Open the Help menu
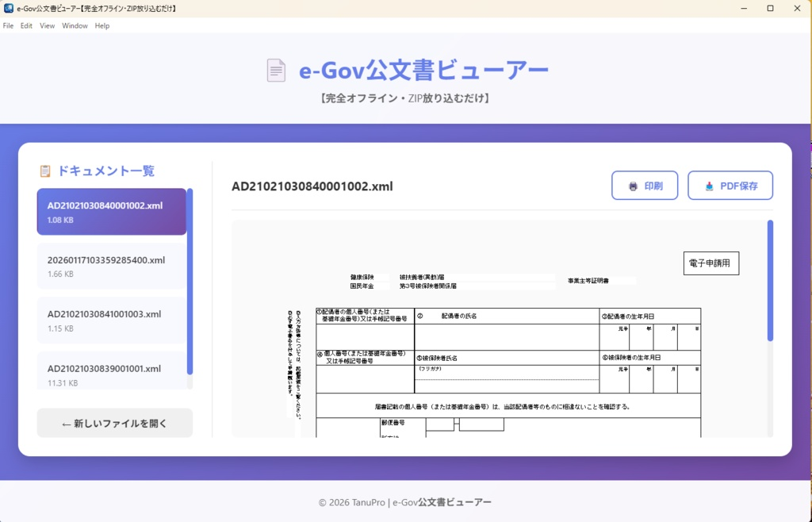The width and height of the screenshot is (812, 522). coord(101,25)
